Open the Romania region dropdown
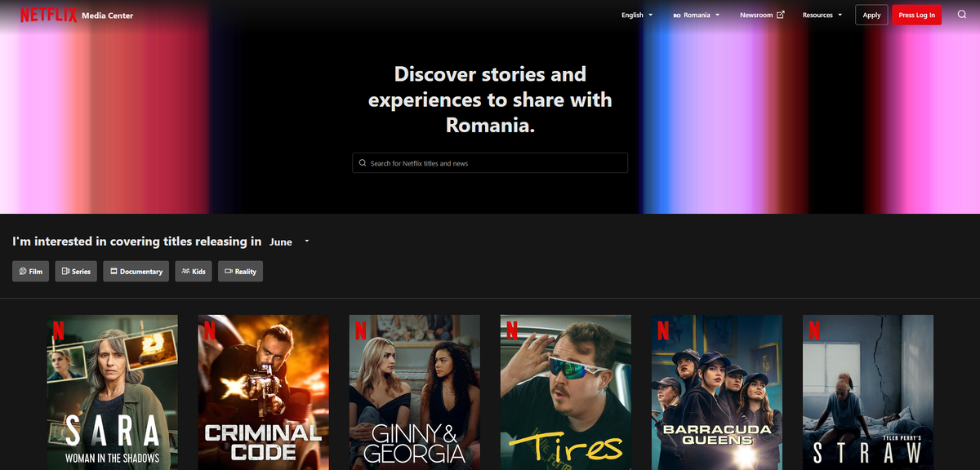Viewport: 980px width, 470px height. (696, 15)
